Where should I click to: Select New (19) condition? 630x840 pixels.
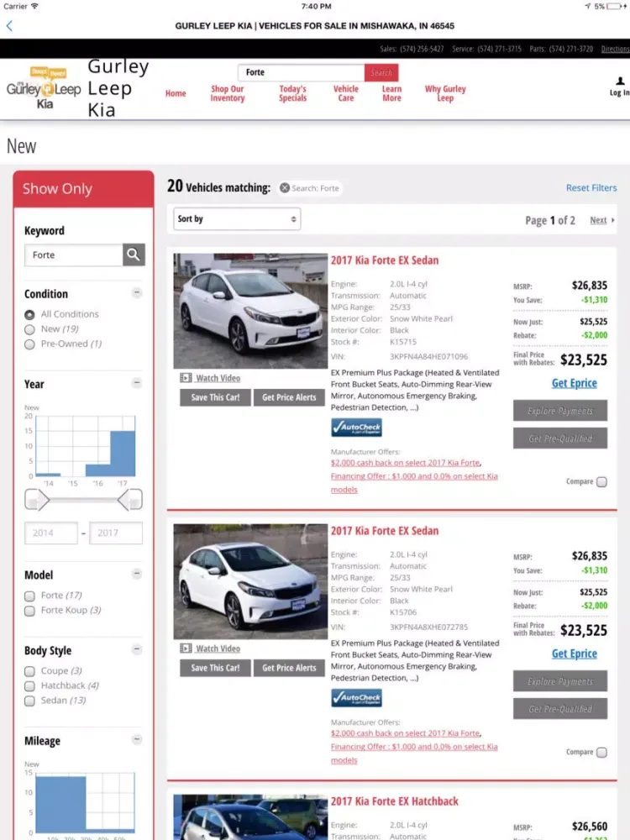click(x=29, y=329)
